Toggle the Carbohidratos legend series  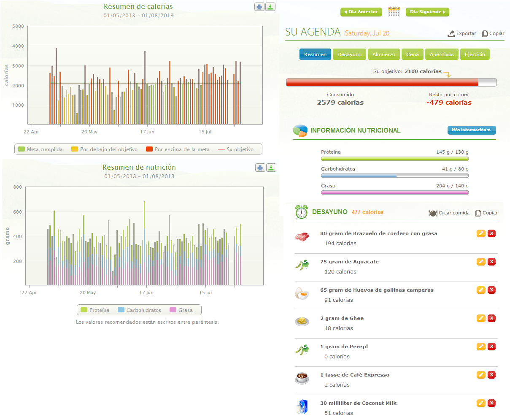pyautogui.click(x=140, y=310)
